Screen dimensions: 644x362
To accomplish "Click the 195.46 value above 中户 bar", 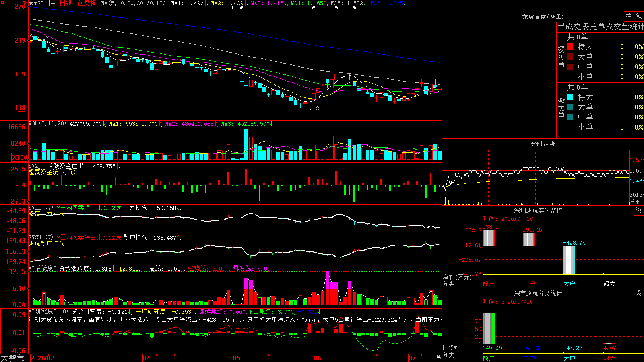I will point(532,230).
